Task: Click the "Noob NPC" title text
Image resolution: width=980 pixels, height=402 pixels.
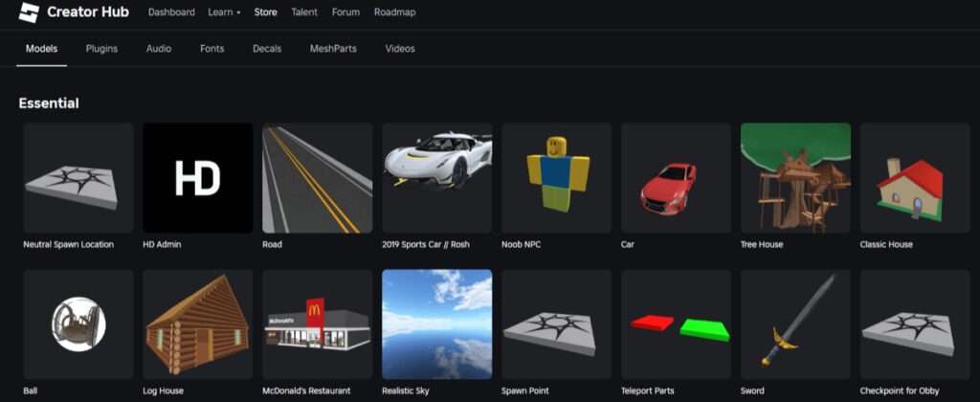Action: point(522,244)
